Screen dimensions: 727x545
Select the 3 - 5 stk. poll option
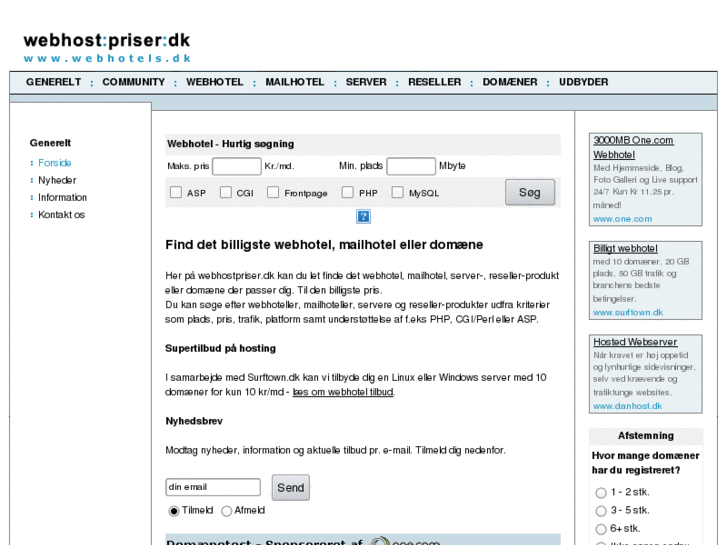coord(601,511)
